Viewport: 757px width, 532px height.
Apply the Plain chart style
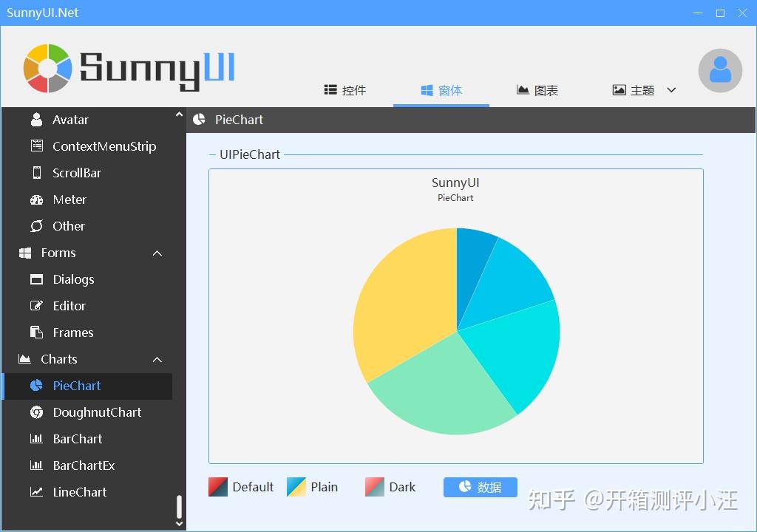(x=313, y=487)
